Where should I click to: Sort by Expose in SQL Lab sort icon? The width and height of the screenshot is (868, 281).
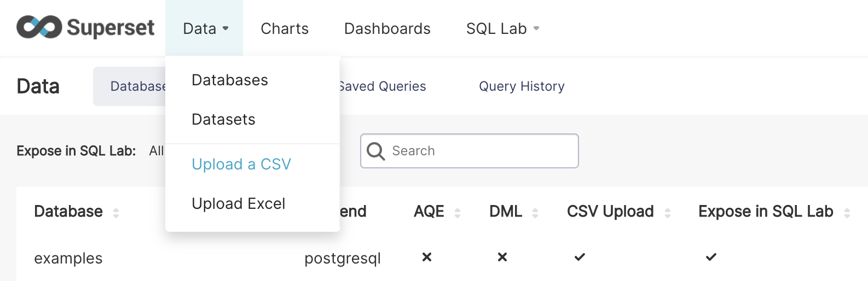tap(847, 213)
